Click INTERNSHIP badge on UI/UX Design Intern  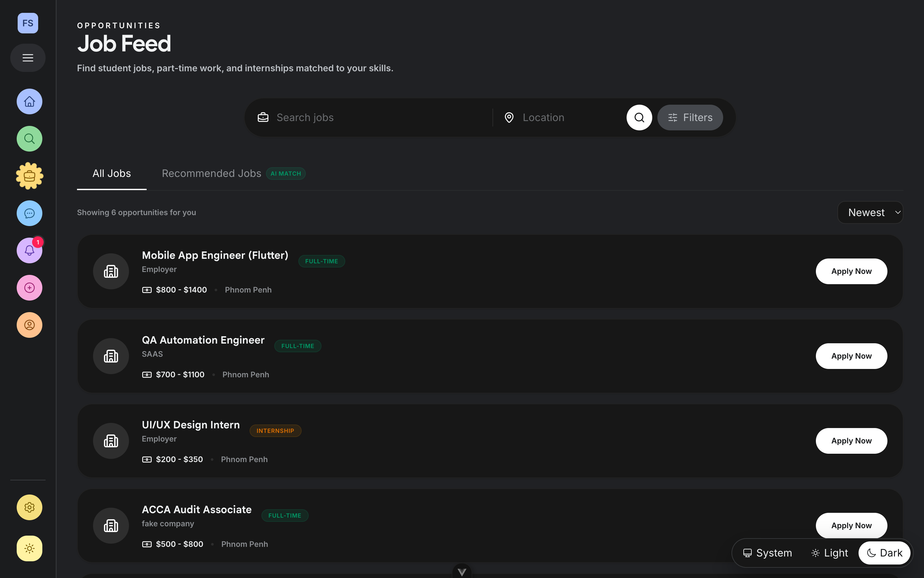[x=275, y=431]
